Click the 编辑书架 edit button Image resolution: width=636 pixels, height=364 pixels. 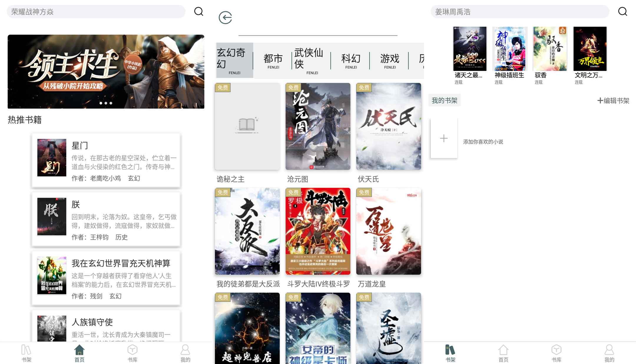613,101
